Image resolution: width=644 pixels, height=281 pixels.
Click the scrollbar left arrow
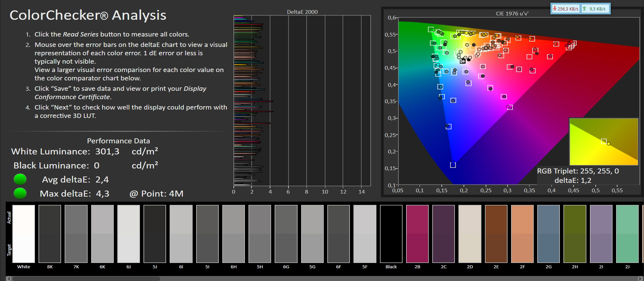[x=9, y=278]
